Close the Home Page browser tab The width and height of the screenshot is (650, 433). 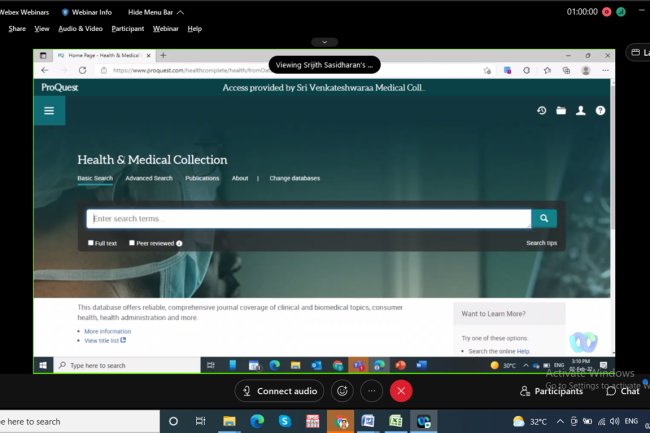[148, 55]
